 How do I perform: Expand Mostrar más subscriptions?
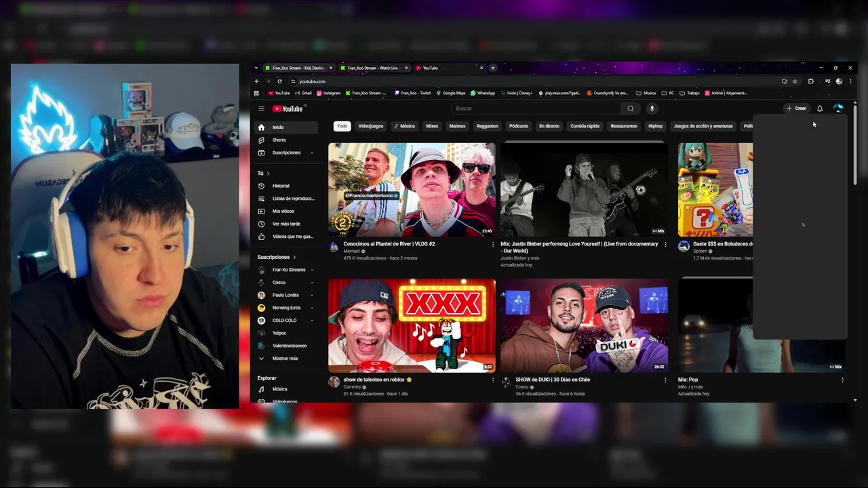pyautogui.click(x=287, y=359)
